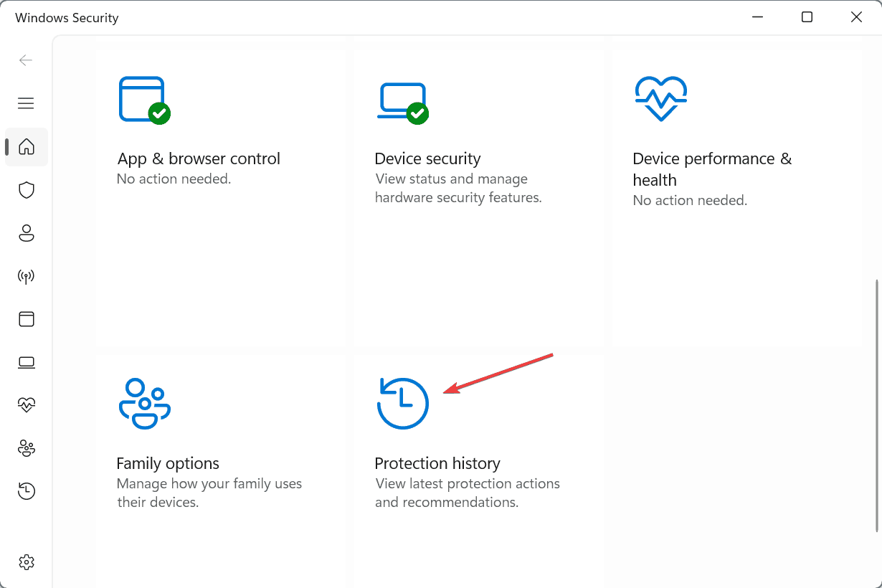The width and height of the screenshot is (882, 588).
Task: Maximize the Windows Security window
Action: coord(807,17)
